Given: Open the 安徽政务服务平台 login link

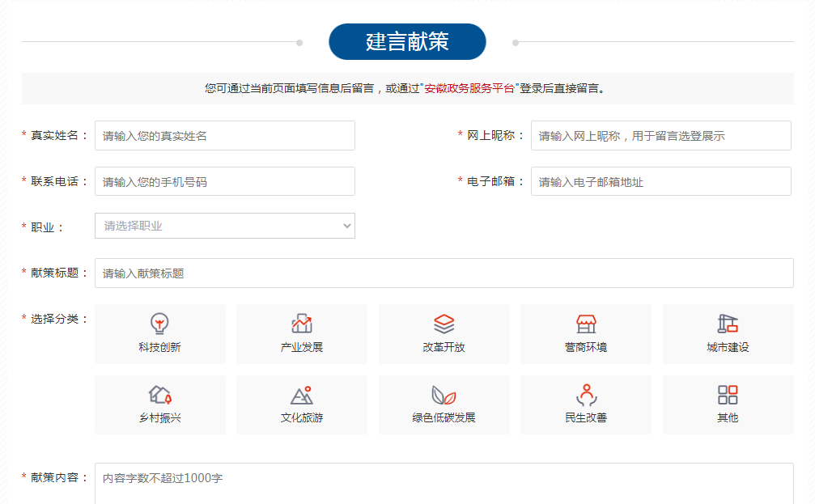Looking at the screenshot, I should (x=469, y=89).
